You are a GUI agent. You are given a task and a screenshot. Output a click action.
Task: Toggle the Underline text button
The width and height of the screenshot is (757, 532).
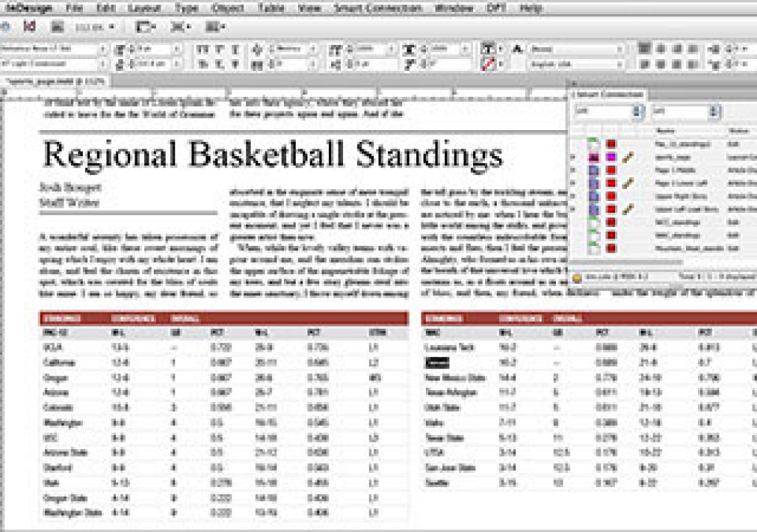pyautogui.click(x=236, y=49)
